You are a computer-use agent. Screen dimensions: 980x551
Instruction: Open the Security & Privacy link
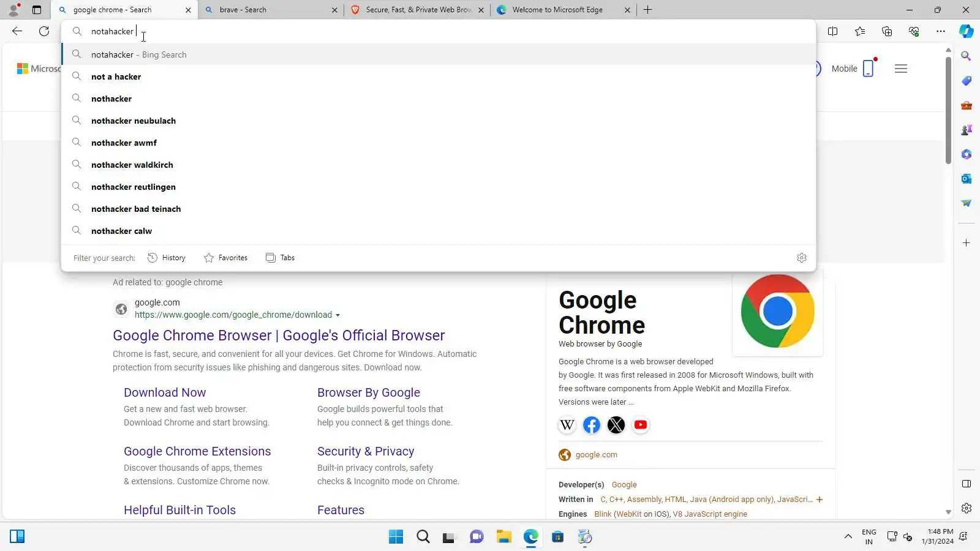(x=366, y=451)
